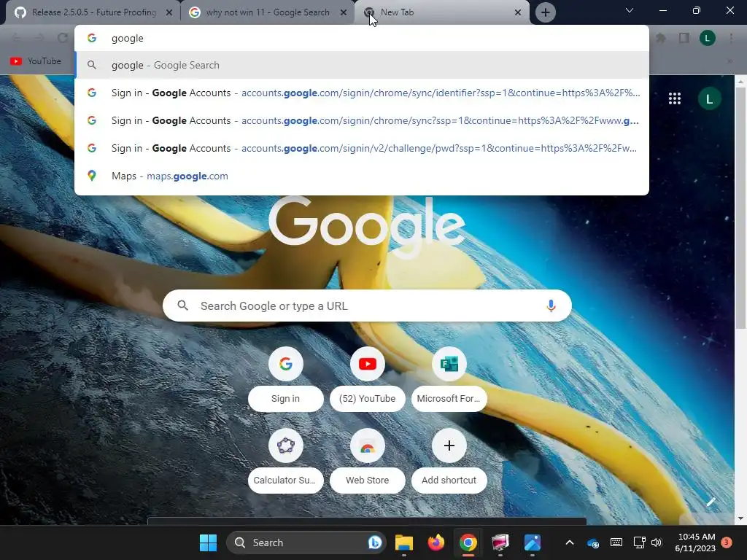The height and width of the screenshot is (560, 747).
Task: Open File Explorer from the taskbar
Action: point(404,542)
